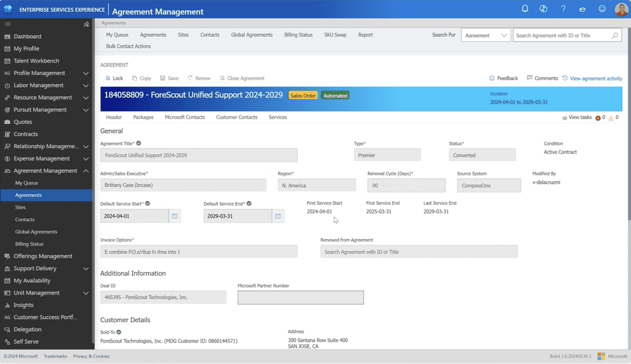The height and width of the screenshot is (364, 631).
Task: Click the pin icon in sidebar
Action: pos(86,24)
